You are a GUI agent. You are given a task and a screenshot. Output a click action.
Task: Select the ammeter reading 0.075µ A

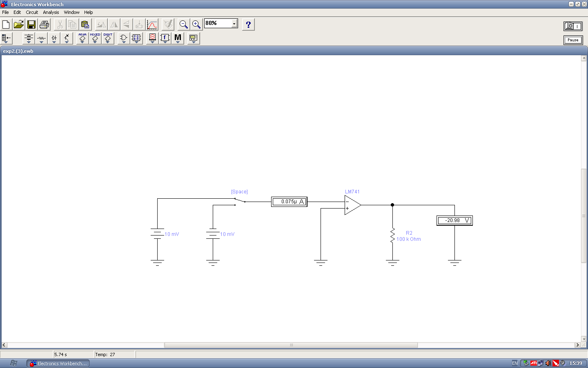point(289,202)
